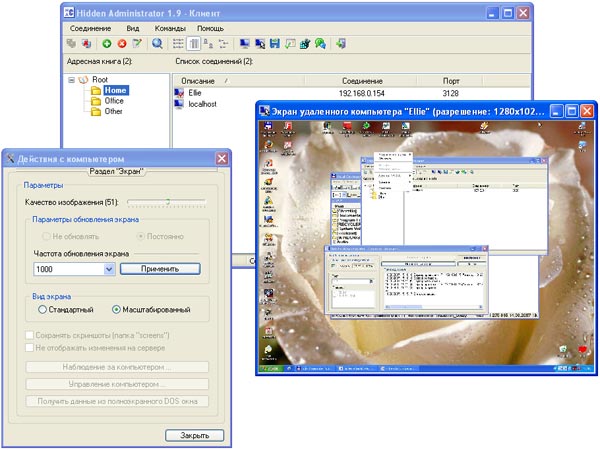Viewport: 600px width, 450px height.
Task: Open the Соединение menu
Action: (90, 28)
